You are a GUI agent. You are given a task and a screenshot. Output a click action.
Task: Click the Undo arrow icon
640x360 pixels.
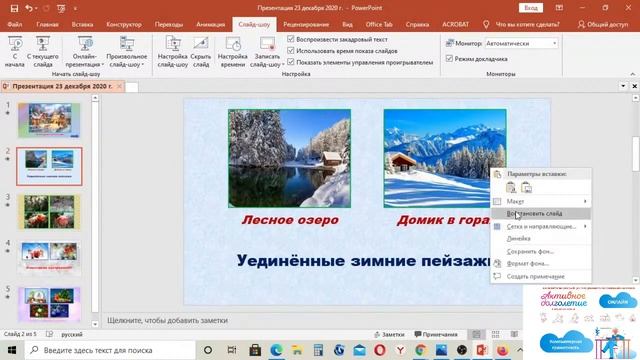tap(29, 8)
